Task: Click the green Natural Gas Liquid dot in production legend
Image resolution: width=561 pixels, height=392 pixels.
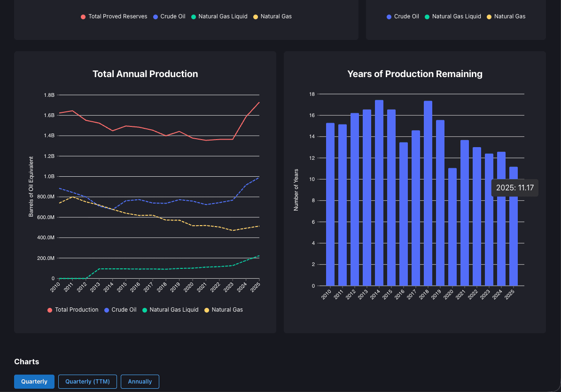Action: tap(145, 310)
